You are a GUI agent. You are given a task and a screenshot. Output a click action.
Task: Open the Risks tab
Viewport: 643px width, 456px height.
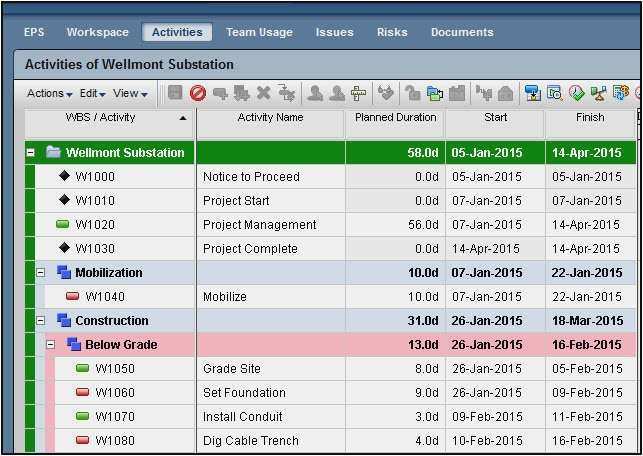pyautogui.click(x=392, y=32)
